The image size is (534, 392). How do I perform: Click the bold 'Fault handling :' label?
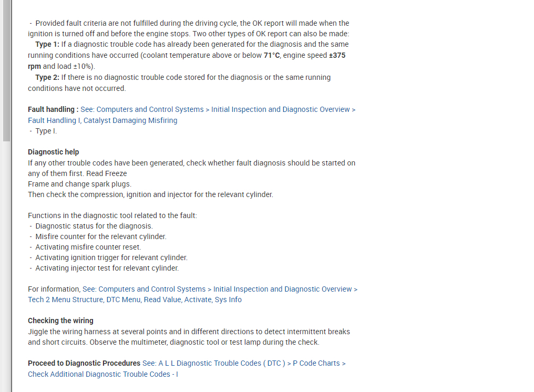tap(53, 109)
